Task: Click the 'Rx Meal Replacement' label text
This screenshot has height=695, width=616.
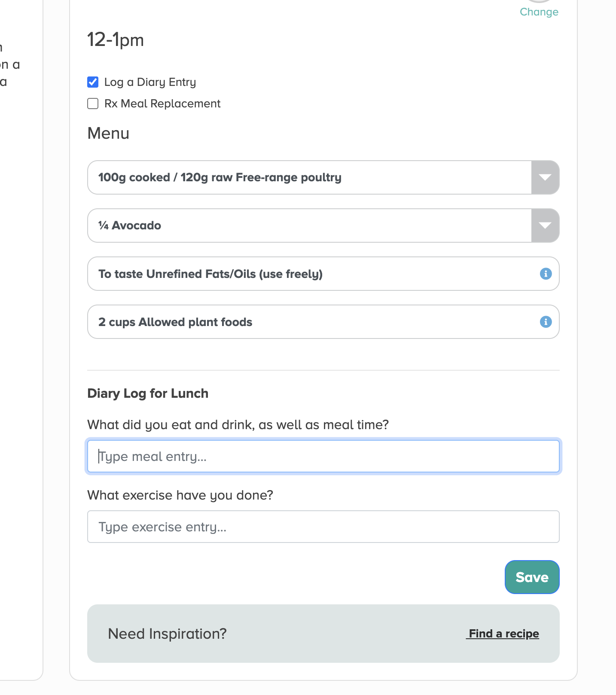Action: 162,104
